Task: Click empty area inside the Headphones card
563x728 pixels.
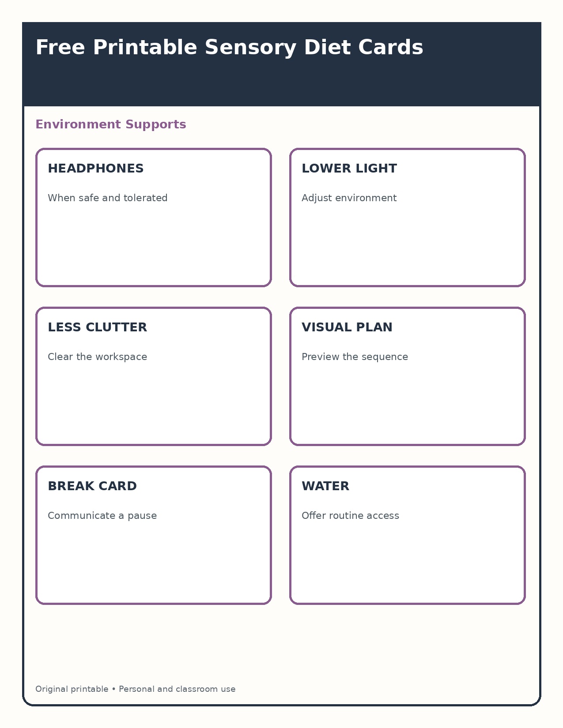Action: tap(153, 247)
